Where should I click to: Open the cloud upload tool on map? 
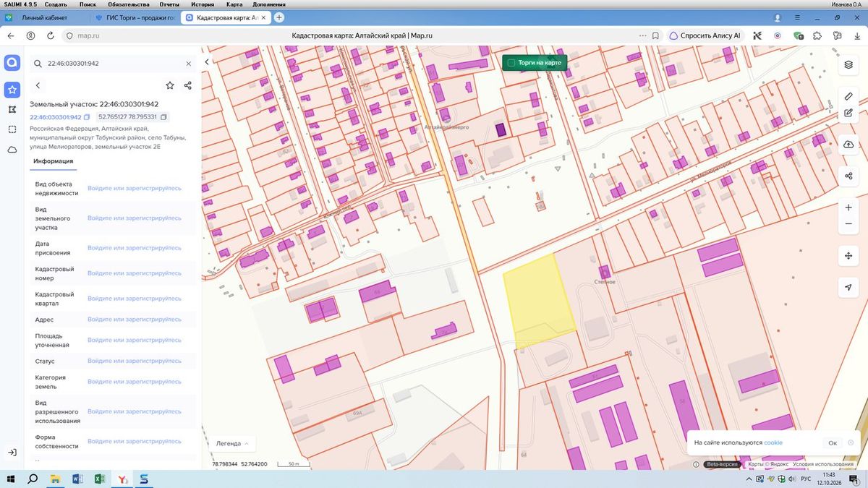click(x=848, y=145)
